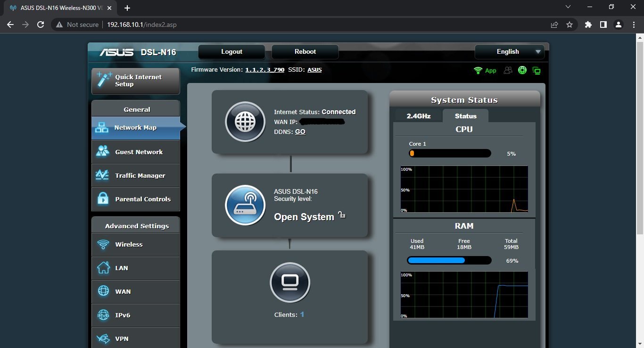
Task: Click the Clients count number 1
Action: (x=302, y=315)
